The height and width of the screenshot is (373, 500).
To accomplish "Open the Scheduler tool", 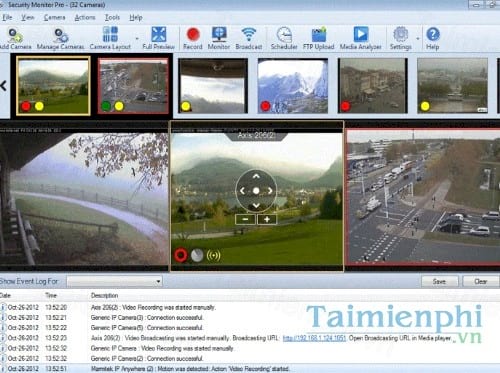I will click(x=284, y=39).
